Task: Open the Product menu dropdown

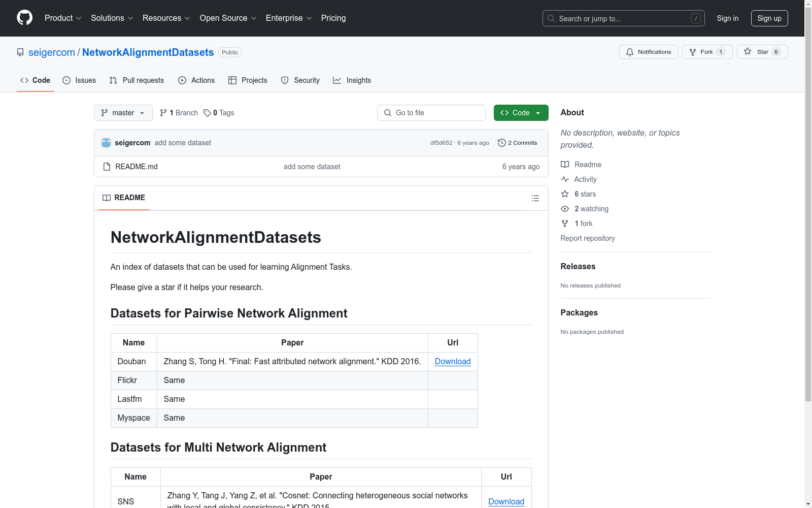Action: tap(63, 18)
